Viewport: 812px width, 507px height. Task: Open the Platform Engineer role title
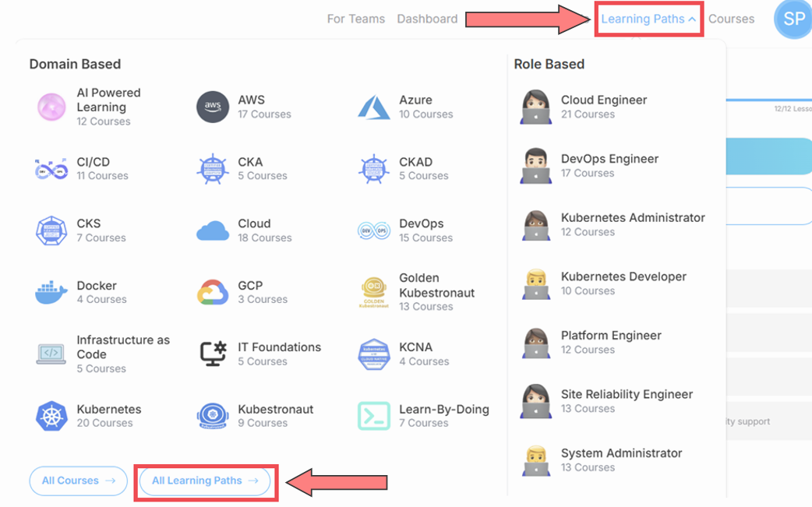[x=611, y=336]
